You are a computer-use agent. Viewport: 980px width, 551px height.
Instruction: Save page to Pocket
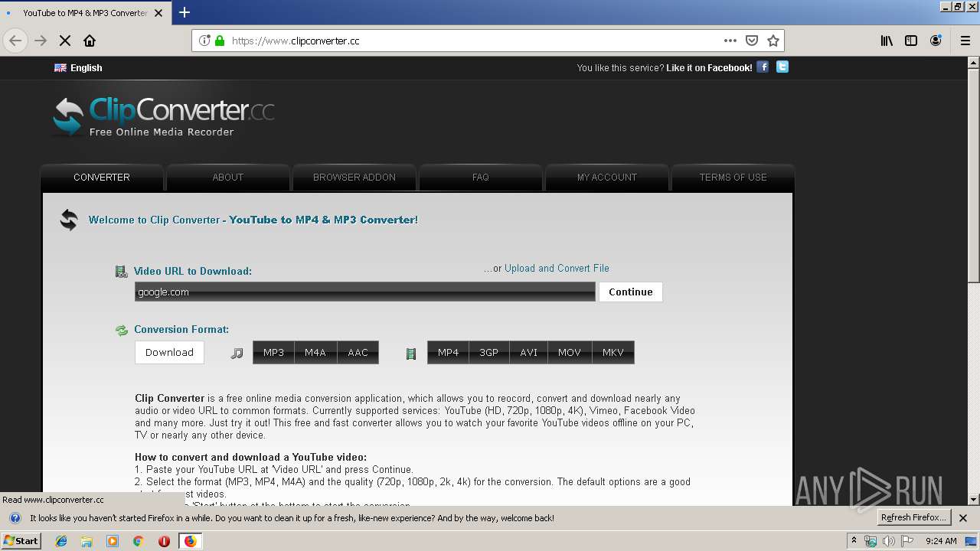tap(752, 41)
